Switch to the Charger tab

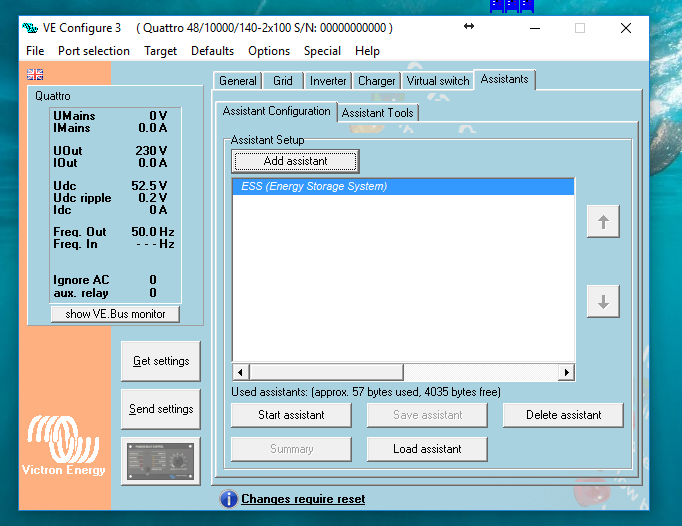(x=377, y=81)
